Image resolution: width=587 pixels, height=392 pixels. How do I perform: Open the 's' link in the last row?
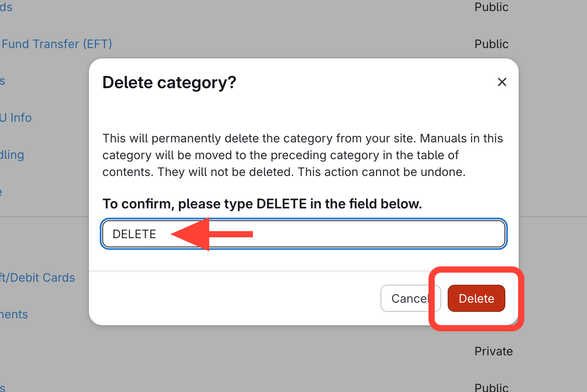coord(2,387)
